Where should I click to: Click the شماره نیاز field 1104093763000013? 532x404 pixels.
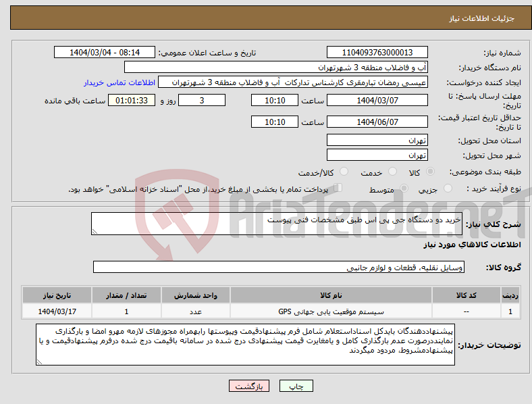click(x=377, y=52)
